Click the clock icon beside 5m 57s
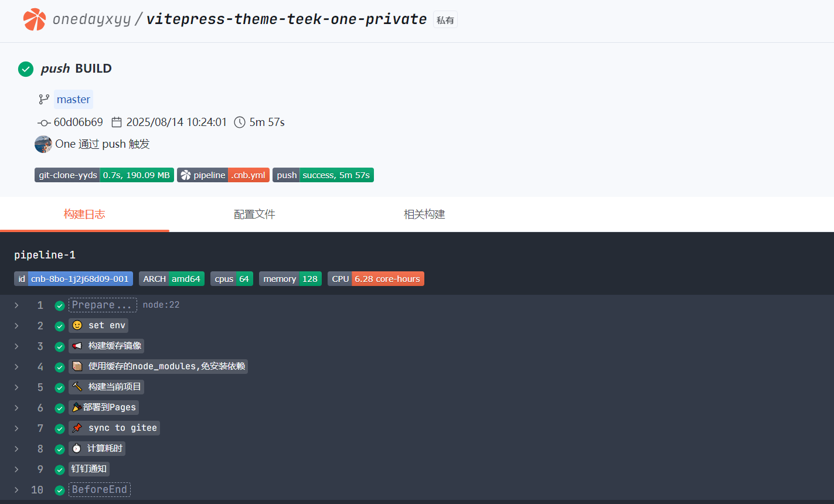 pos(240,122)
